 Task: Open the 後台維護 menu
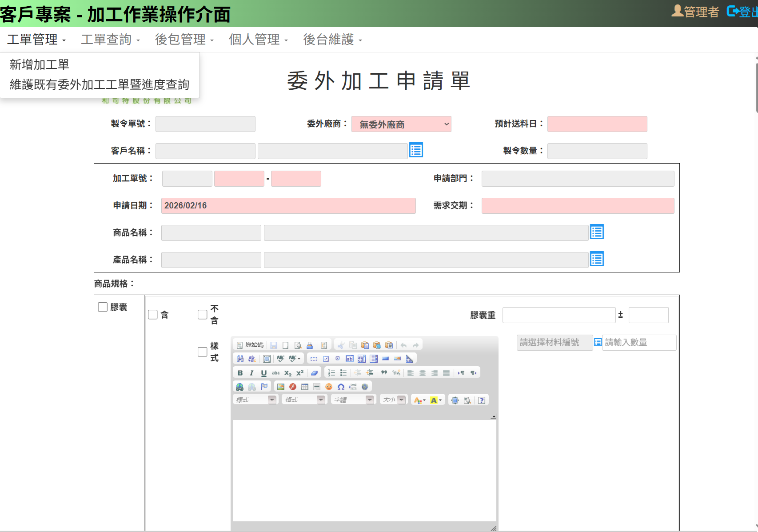(332, 40)
